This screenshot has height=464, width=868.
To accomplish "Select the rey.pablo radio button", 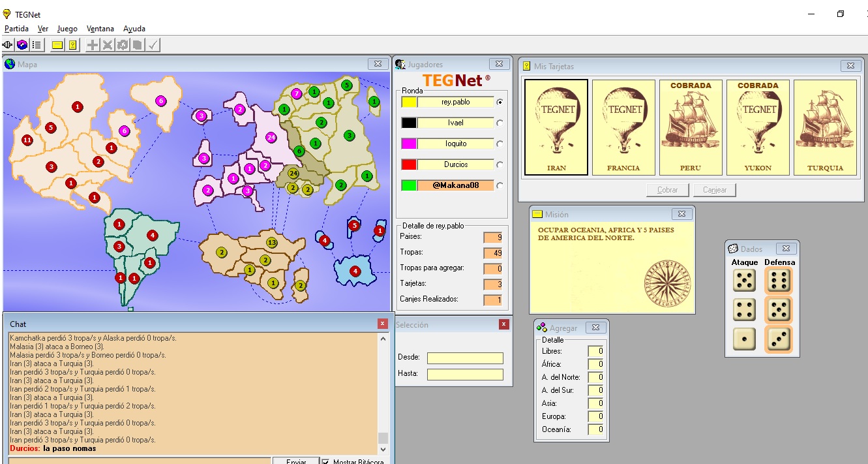I will pyautogui.click(x=500, y=102).
